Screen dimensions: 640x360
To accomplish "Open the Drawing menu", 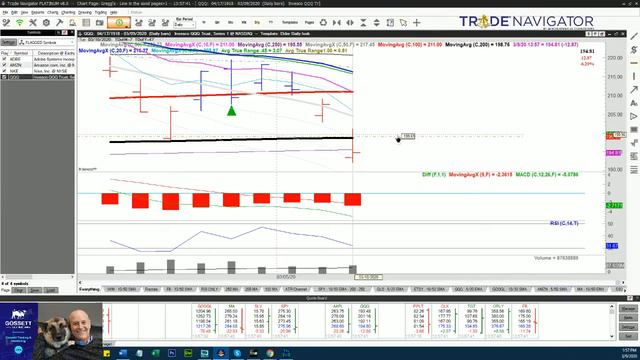I will [x=85, y=13].
